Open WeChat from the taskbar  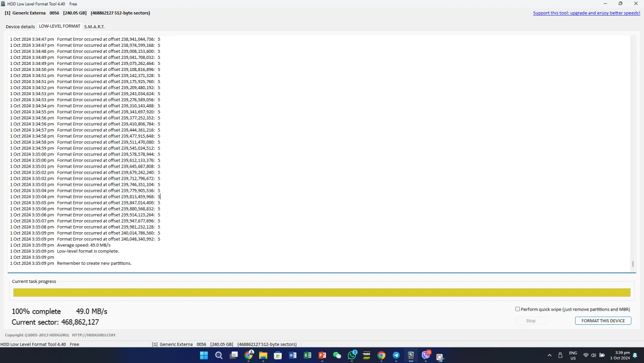tap(337, 355)
